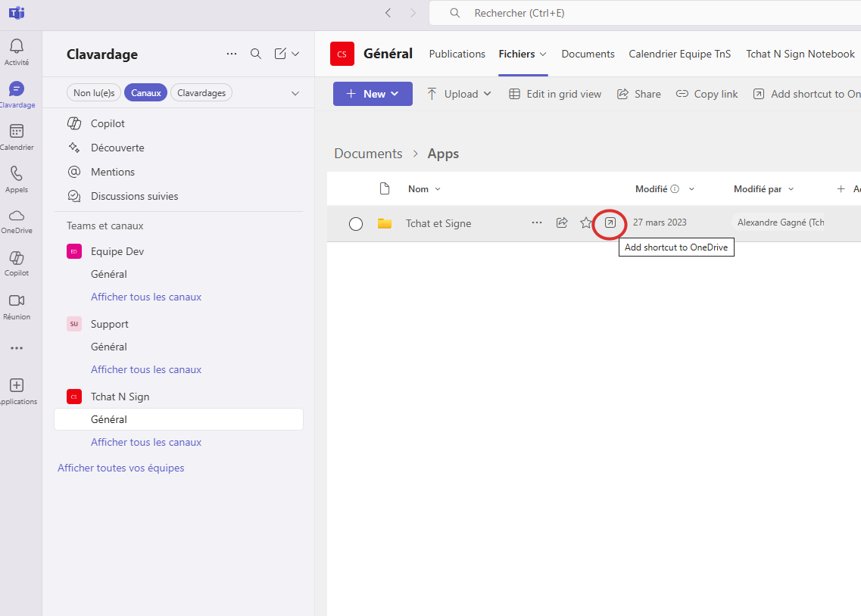Open the Fichiers tab
The height and width of the screenshot is (616, 861).
pos(523,54)
